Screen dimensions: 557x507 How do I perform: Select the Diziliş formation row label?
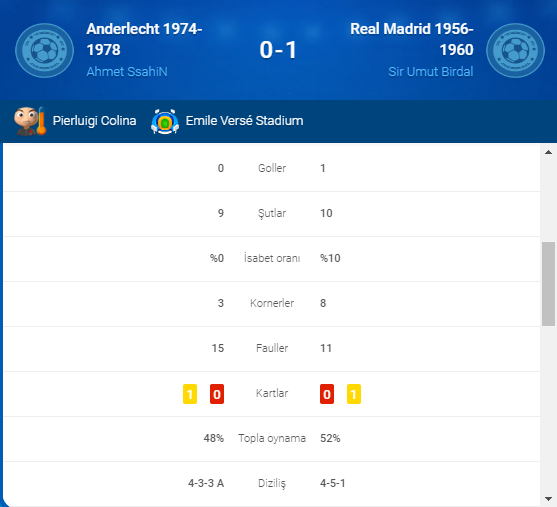point(272,483)
